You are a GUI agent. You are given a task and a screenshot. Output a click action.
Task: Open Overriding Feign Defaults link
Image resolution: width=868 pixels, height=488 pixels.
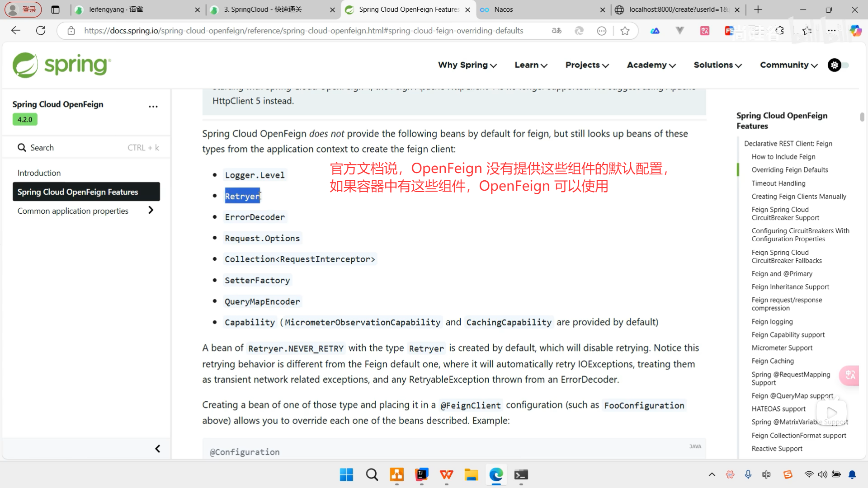pyautogui.click(x=789, y=169)
